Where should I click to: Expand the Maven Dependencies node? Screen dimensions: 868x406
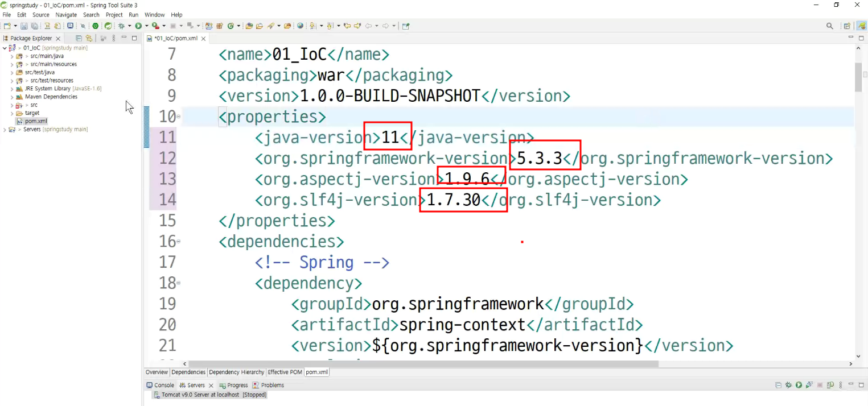pos(12,97)
